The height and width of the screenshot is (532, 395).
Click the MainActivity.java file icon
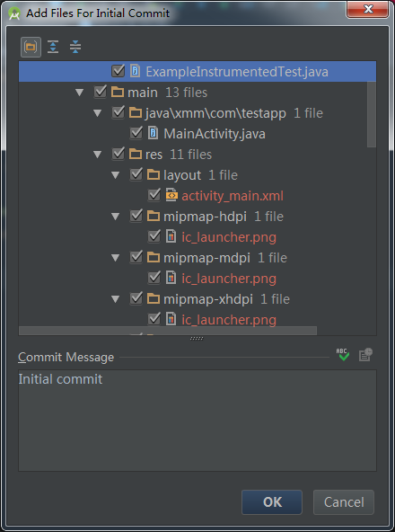point(154,133)
